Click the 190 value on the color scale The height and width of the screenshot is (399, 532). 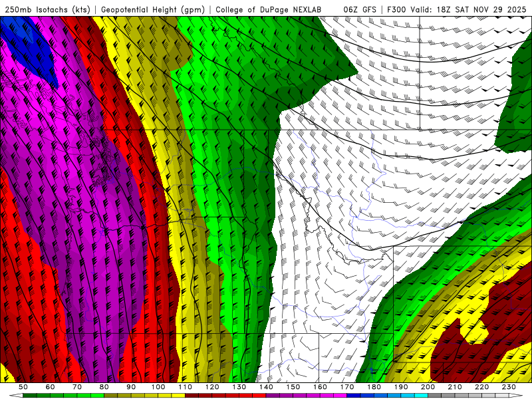click(402, 387)
